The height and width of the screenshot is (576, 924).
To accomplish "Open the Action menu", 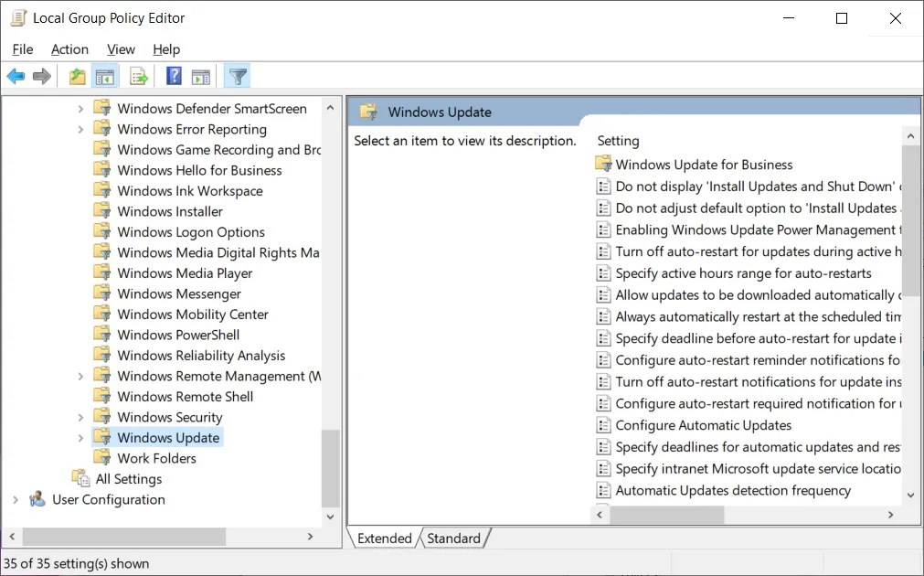I will [x=69, y=49].
